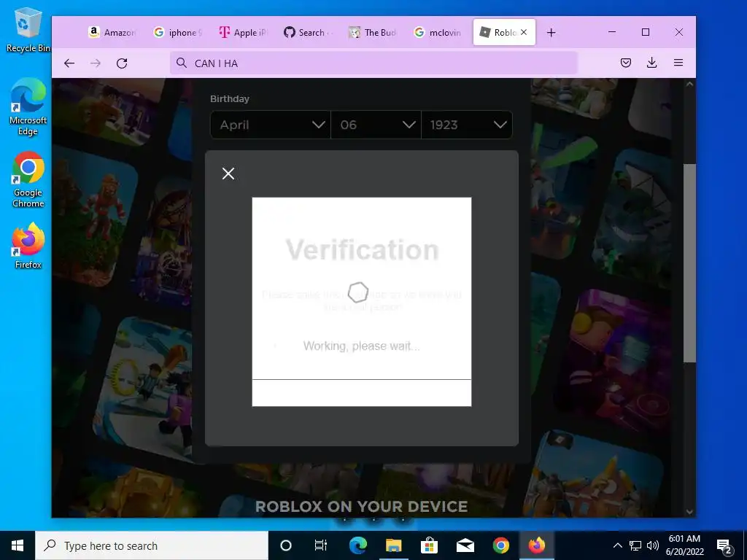Open Mail app from the taskbar
The image size is (747, 560).
pos(465,545)
